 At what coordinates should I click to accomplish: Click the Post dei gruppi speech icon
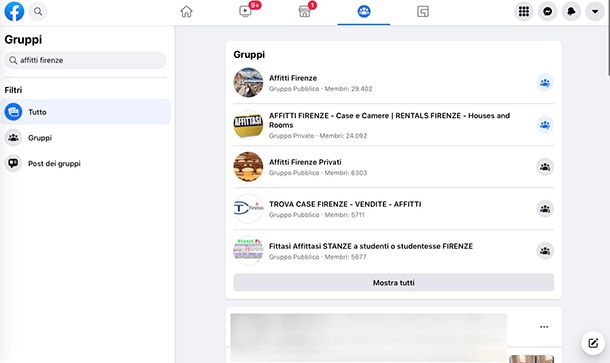click(x=13, y=163)
